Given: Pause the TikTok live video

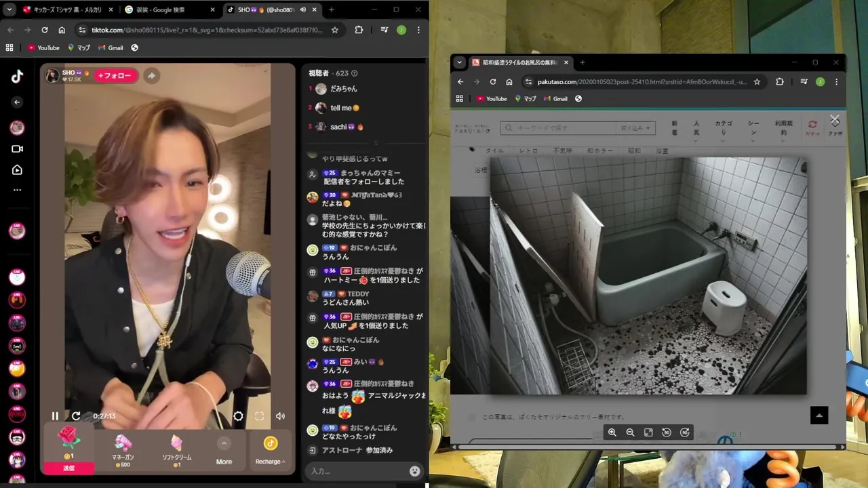Looking at the screenshot, I should pyautogui.click(x=55, y=416).
